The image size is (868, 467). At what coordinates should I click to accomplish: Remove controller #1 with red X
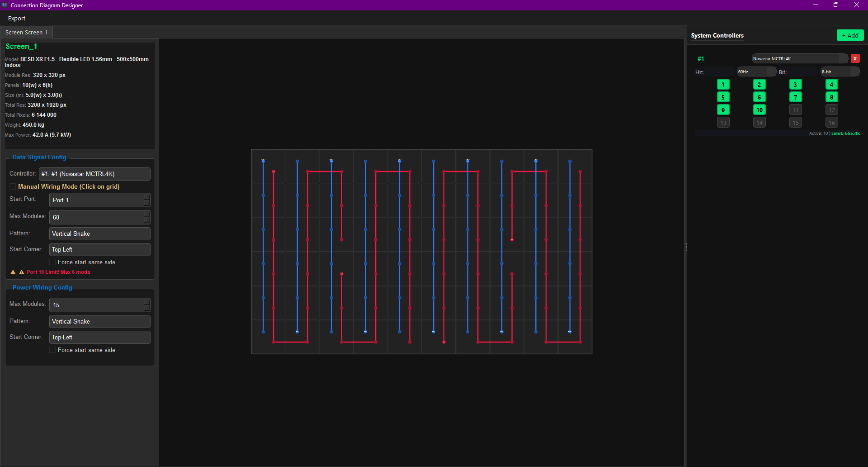(x=855, y=58)
